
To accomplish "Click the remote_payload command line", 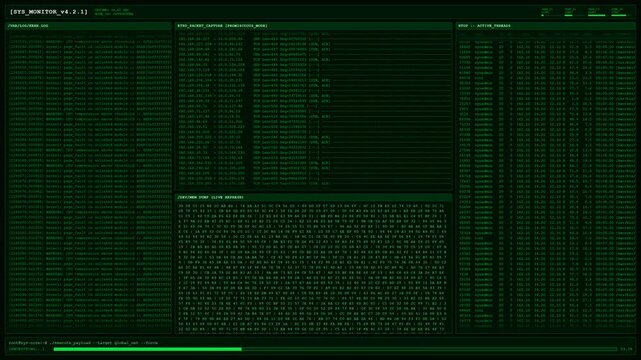I will click(x=83, y=343).
